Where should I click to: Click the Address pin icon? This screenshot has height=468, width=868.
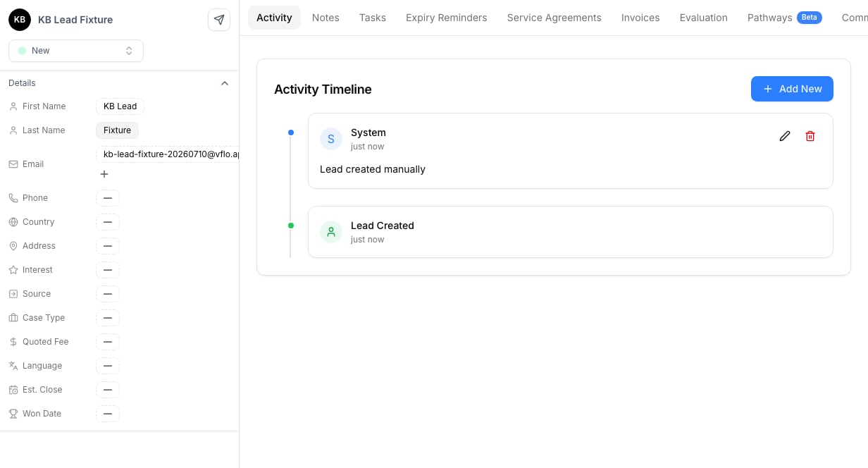13,246
